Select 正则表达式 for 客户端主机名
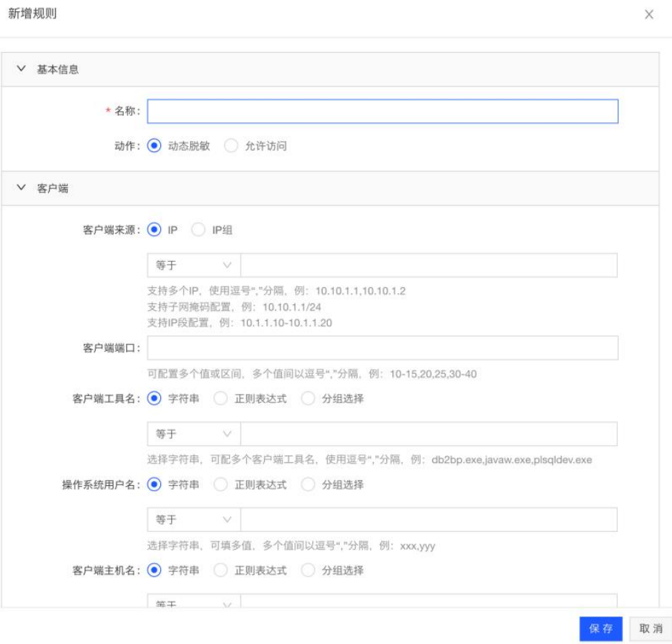672x644 pixels. [221, 571]
